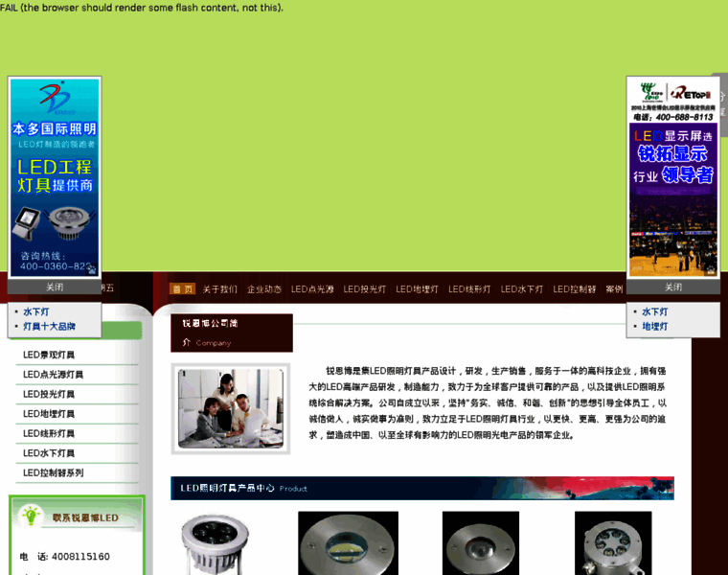Click the share tab at right page edge
Screen dimensions: 728x575
coord(722,103)
